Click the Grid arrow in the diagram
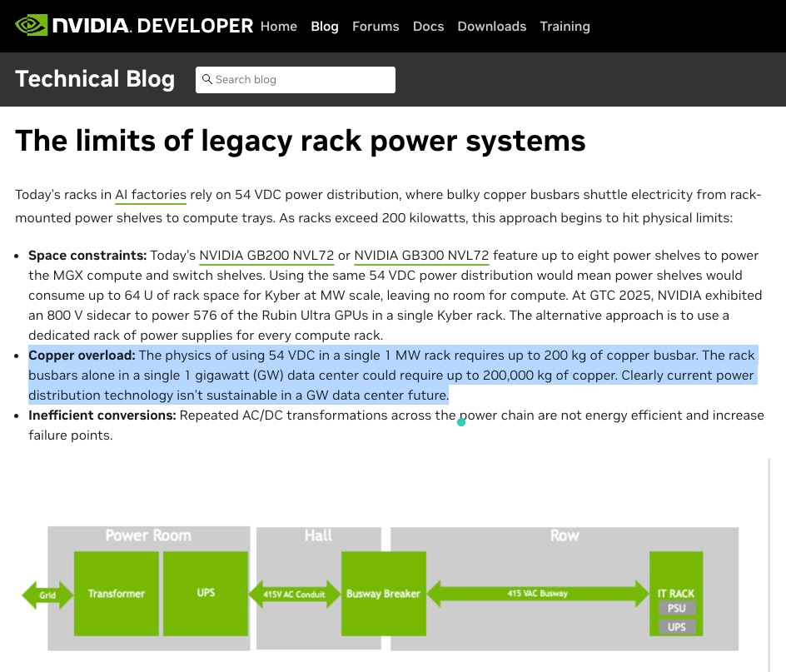Screen dimensions: 786x672 (x=47, y=595)
